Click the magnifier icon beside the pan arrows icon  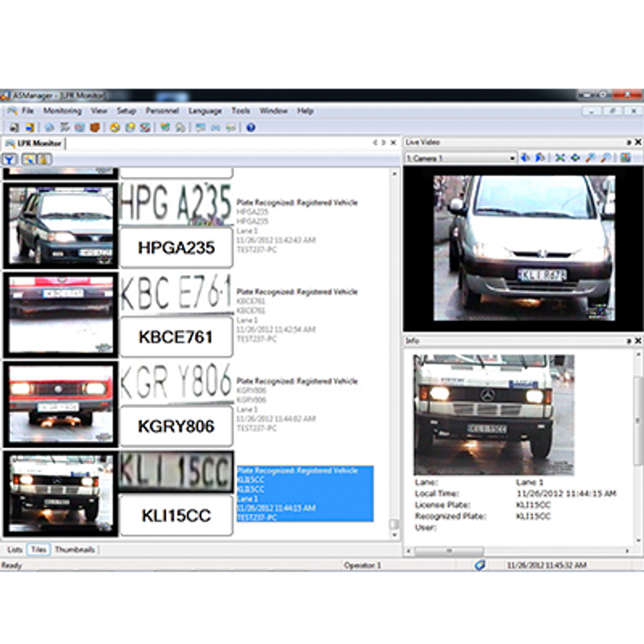[x=590, y=158]
